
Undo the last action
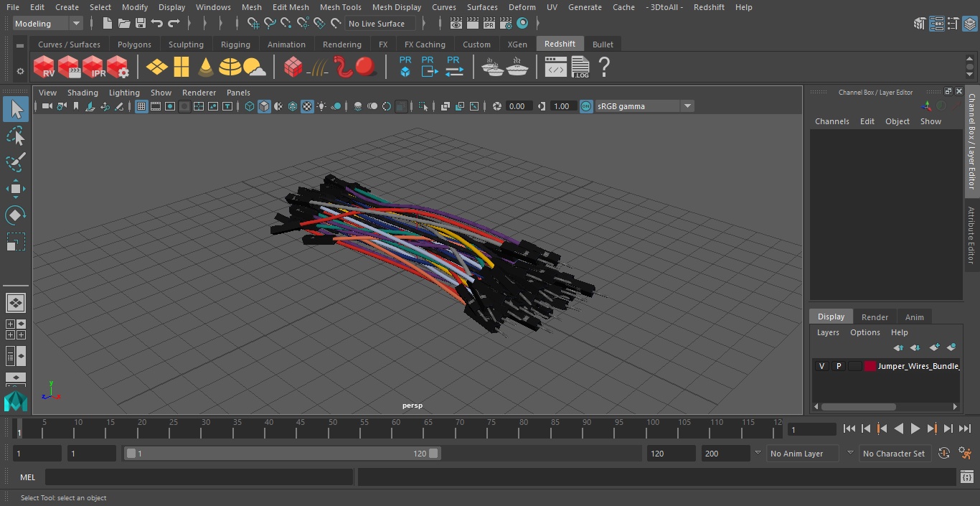157,24
